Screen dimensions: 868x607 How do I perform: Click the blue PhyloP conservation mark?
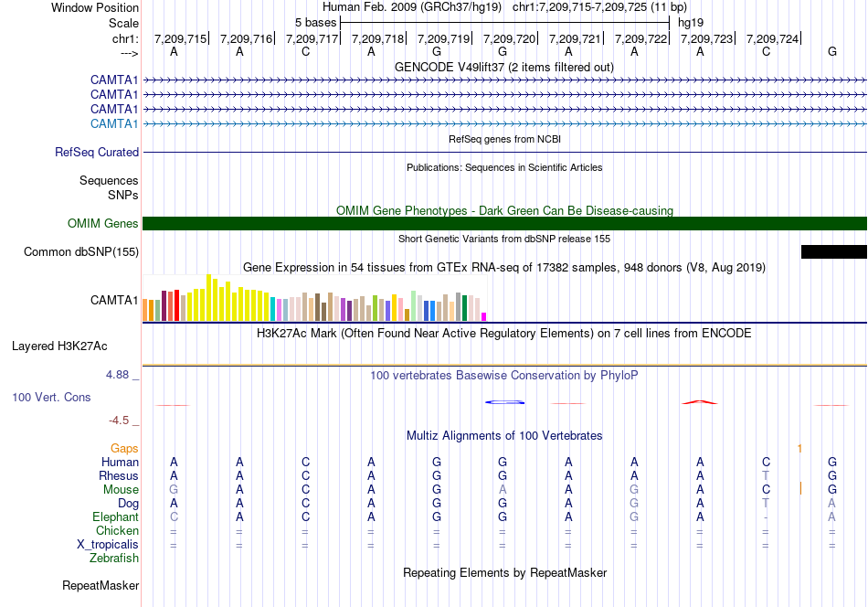click(505, 402)
